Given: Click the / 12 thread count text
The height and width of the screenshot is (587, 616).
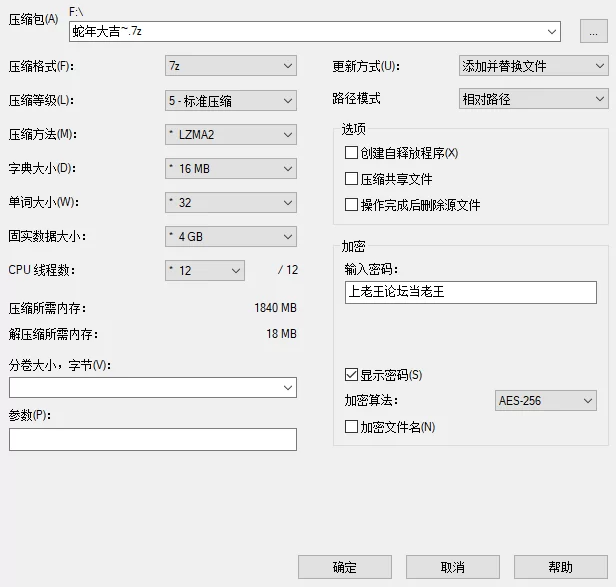Looking at the screenshot, I should point(288,270).
